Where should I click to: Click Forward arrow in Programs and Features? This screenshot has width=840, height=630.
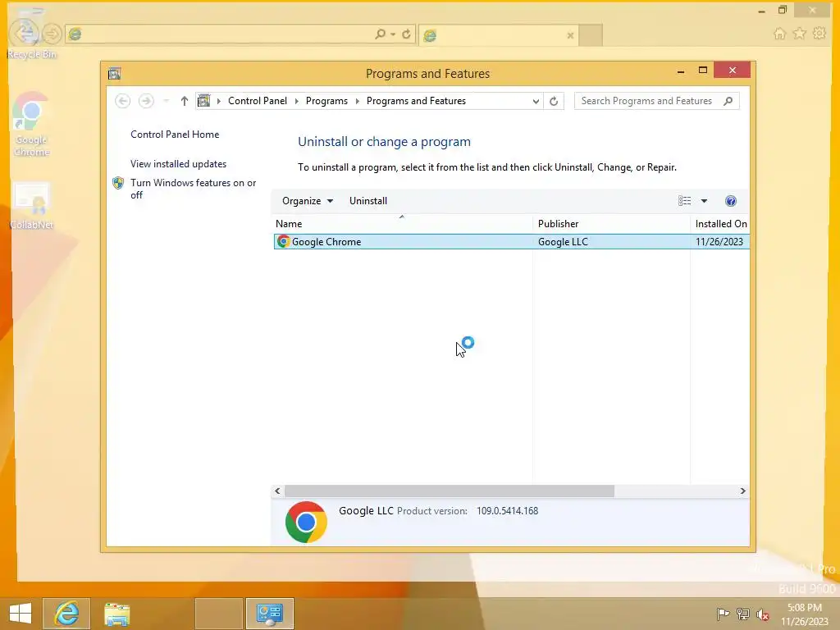click(146, 101)
